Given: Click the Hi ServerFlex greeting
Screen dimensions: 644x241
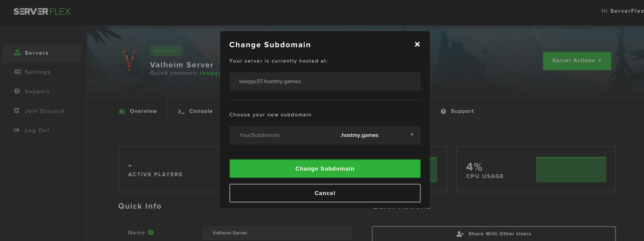Looking at the screenshot, I should click(x=622, y=11).
